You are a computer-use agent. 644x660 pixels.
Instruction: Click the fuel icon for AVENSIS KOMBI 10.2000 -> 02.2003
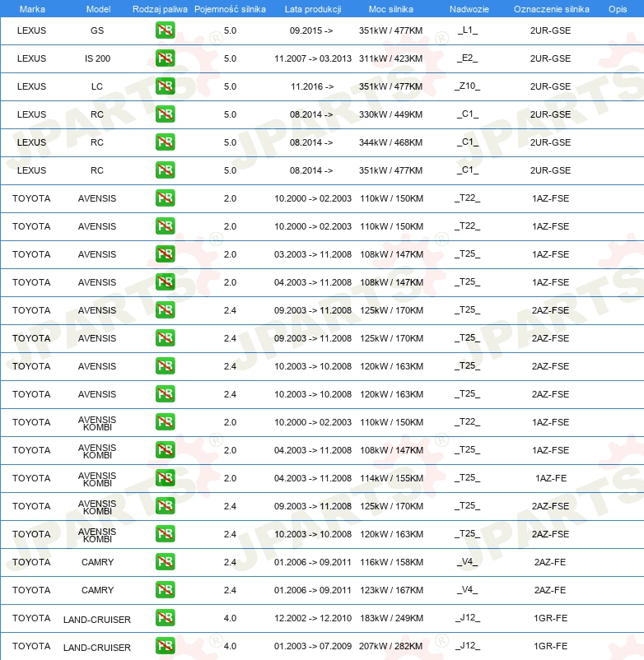click(x=165, y=422)
